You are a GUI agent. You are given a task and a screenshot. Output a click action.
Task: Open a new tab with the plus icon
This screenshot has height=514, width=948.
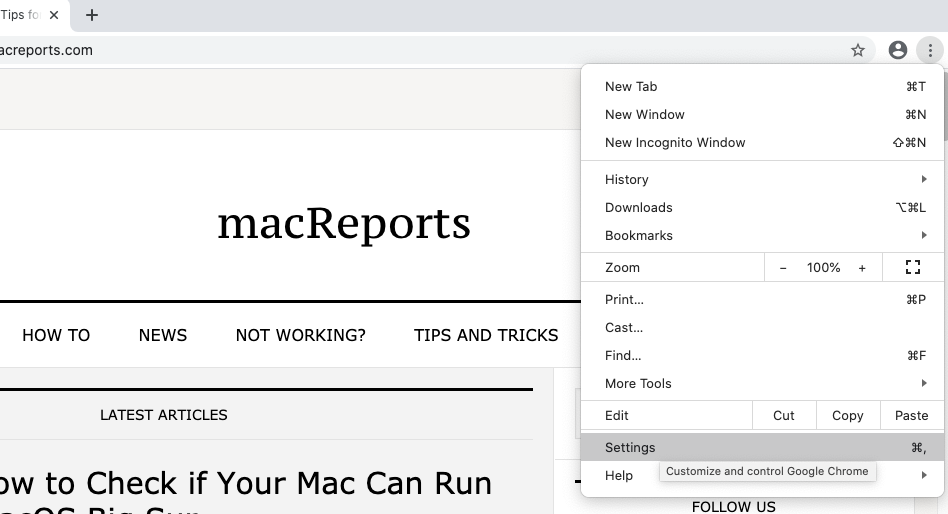click(91, 15)
